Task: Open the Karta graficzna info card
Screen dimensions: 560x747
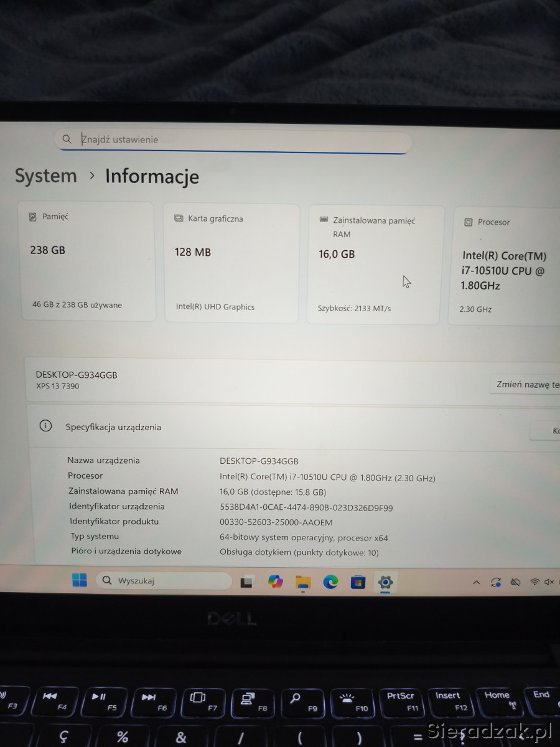Action: coord(231,263)
